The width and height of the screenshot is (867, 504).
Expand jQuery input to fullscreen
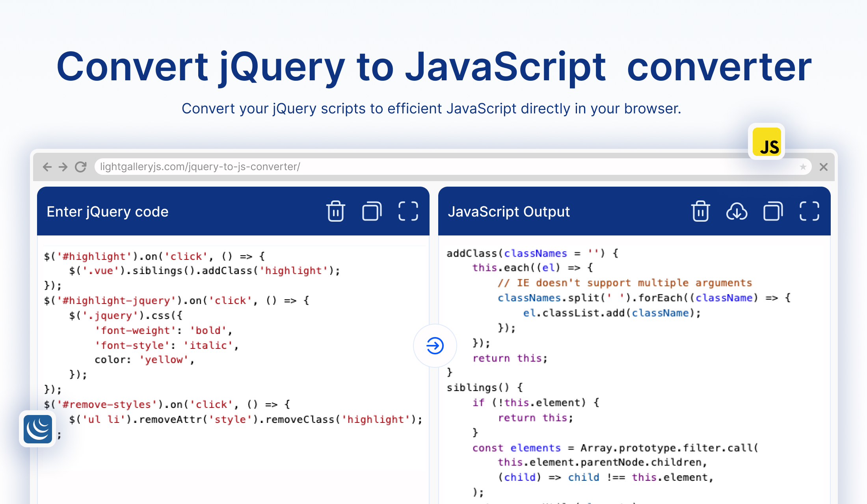pos(408,211)
